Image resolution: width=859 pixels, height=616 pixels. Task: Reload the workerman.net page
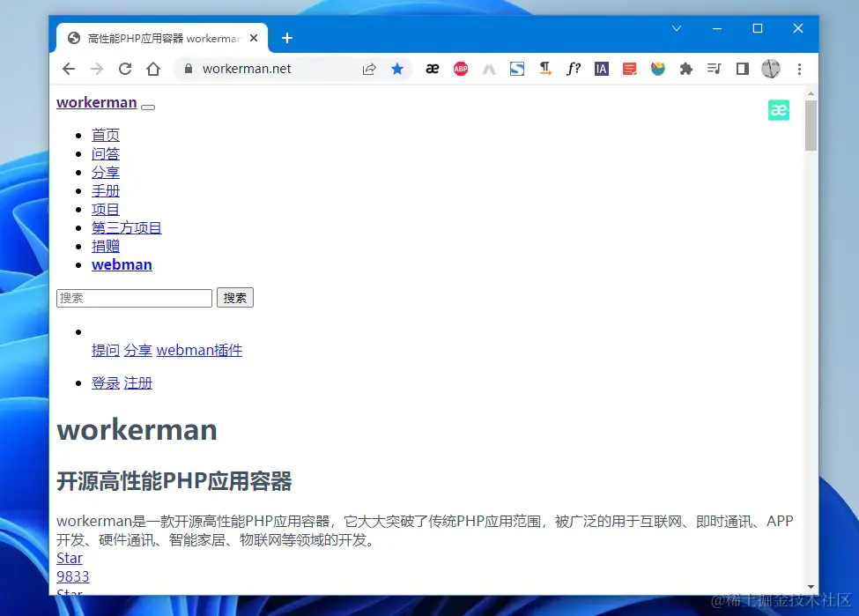click(x=125, y=69)
